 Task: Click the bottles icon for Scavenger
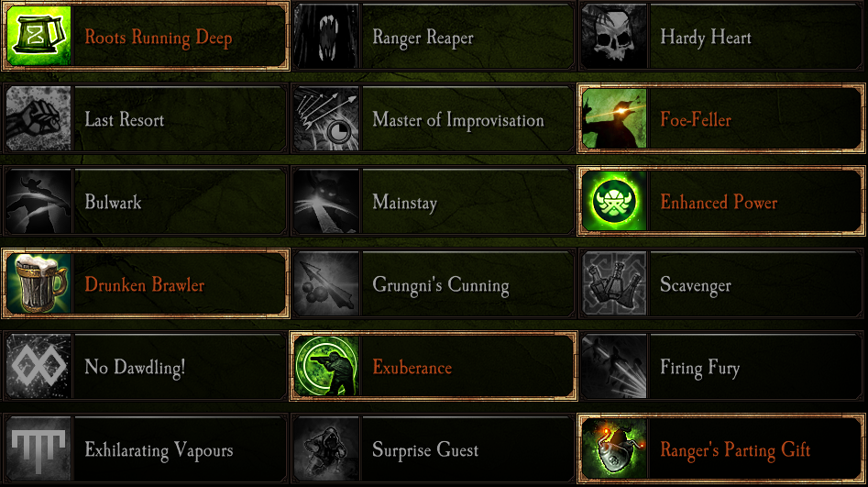point(614,283)
